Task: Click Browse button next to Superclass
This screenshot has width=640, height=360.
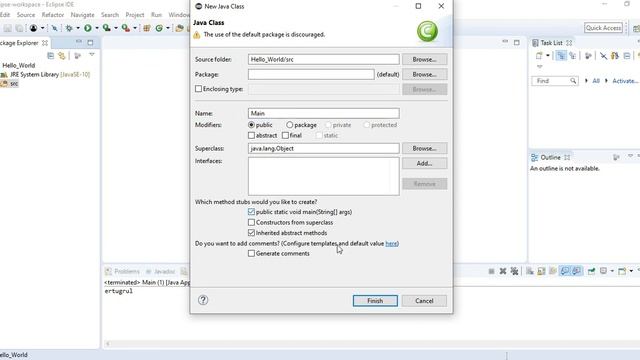Action: click(424, 148)
